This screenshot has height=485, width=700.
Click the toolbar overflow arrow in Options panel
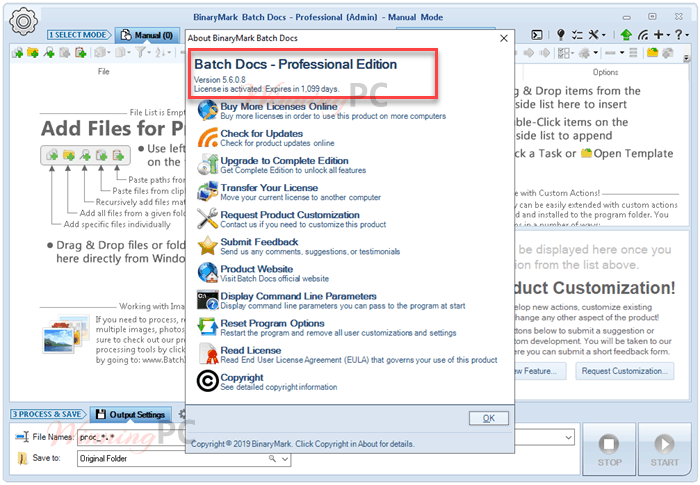pos(686,57)
